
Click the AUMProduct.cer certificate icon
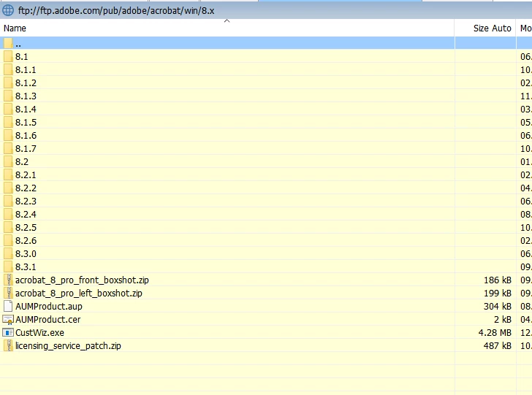click(8, 319)
